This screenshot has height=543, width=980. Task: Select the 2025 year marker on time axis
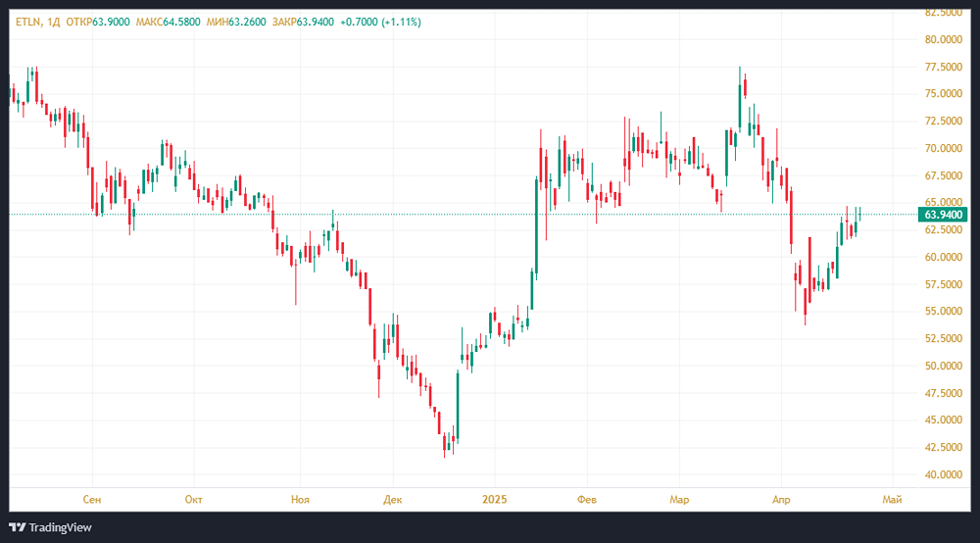pos(494,500)
